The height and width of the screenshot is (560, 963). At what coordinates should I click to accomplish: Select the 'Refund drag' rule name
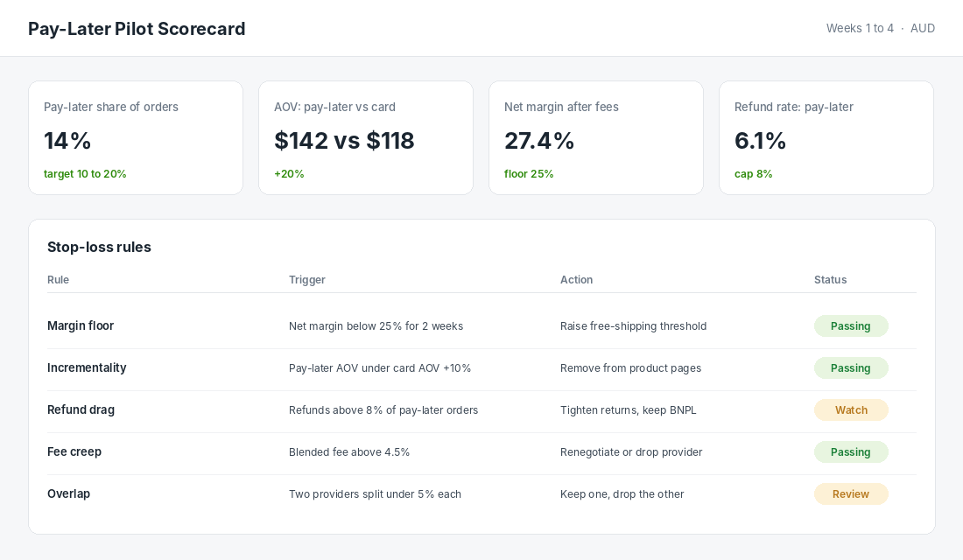click(81, 409)
